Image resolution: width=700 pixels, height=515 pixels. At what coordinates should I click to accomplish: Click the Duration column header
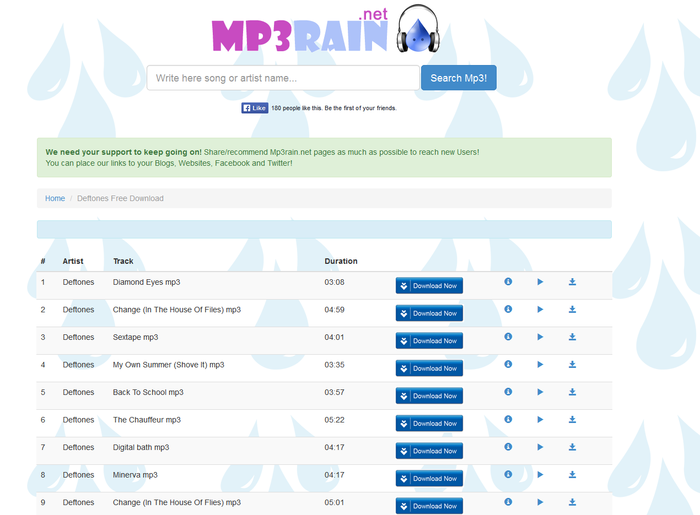[x=341, y=261]
